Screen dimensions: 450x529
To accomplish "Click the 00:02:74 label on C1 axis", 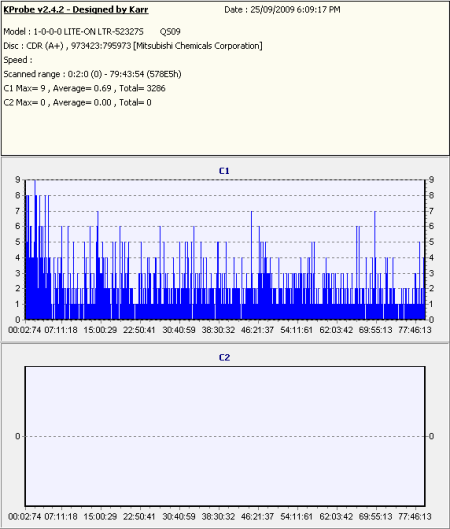I will tap(25, 330).
